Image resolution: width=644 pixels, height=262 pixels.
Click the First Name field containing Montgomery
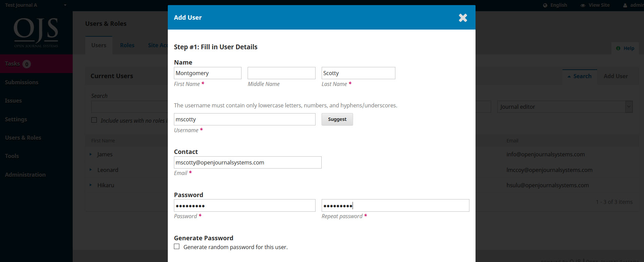[x=208, y=73]
